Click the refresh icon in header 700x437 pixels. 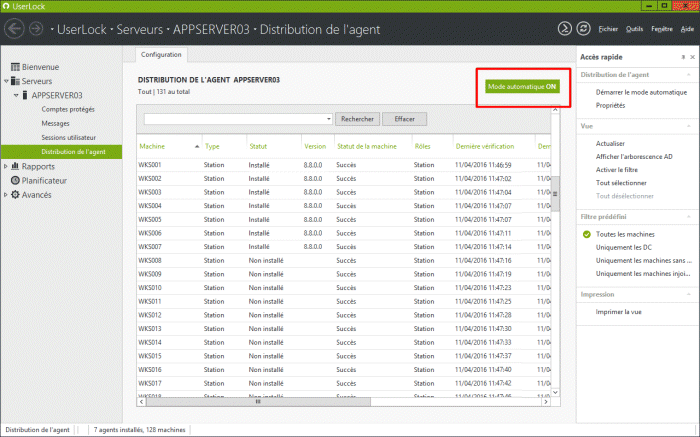pyautogui.click(x=583, y=29)
